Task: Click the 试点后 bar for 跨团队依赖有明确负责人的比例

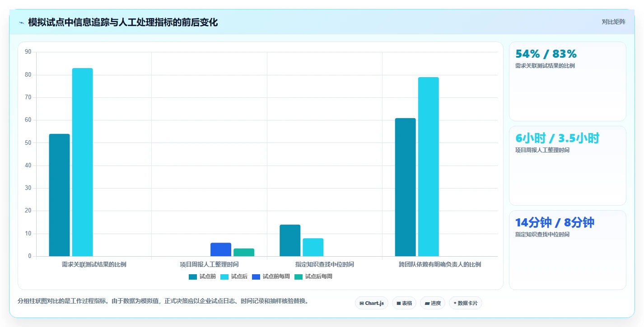Action: click(428, 167)
